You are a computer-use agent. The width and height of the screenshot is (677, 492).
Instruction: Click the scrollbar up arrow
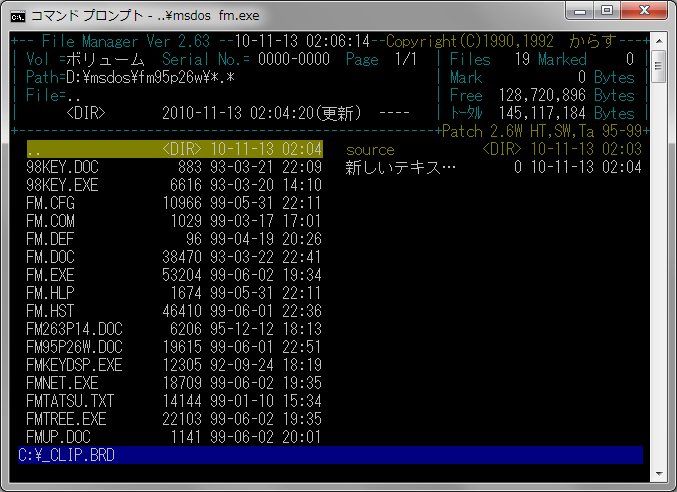(659, 41)
